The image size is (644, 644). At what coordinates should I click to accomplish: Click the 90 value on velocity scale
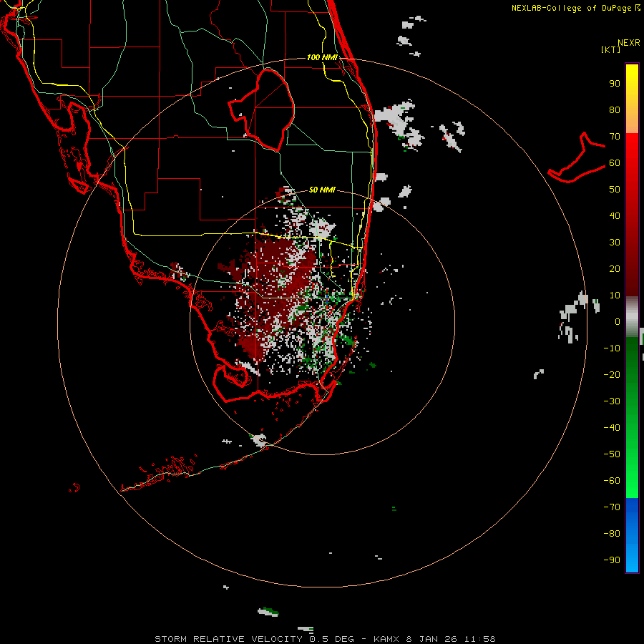tap(615, 84)
